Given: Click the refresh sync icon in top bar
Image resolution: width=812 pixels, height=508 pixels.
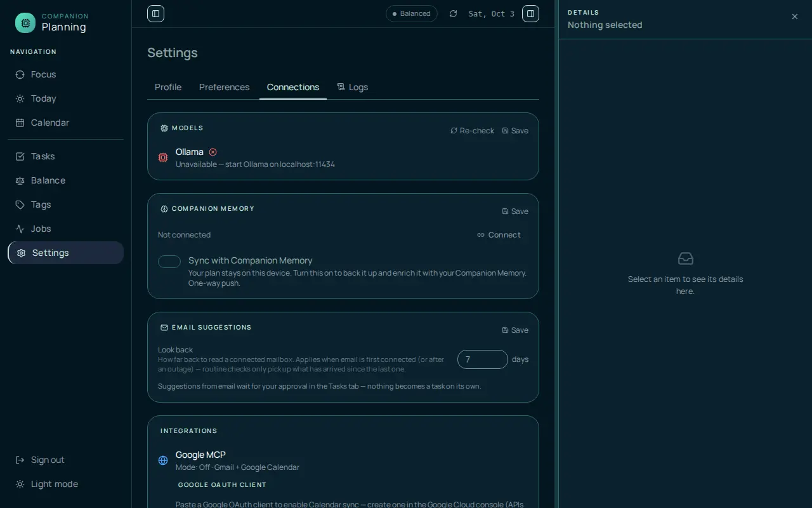Looking at the screenshot, I should (453, 13).
